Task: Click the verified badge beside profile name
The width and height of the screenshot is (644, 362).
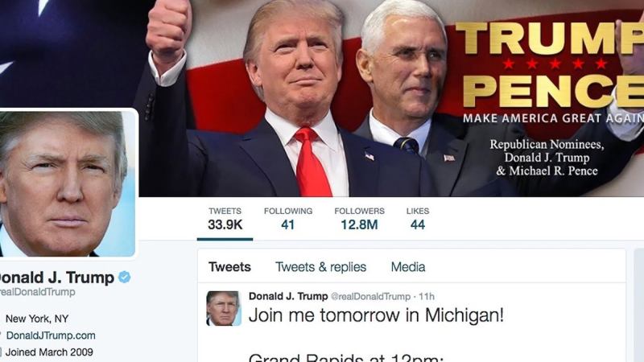Action: click(x=125, y=278)
